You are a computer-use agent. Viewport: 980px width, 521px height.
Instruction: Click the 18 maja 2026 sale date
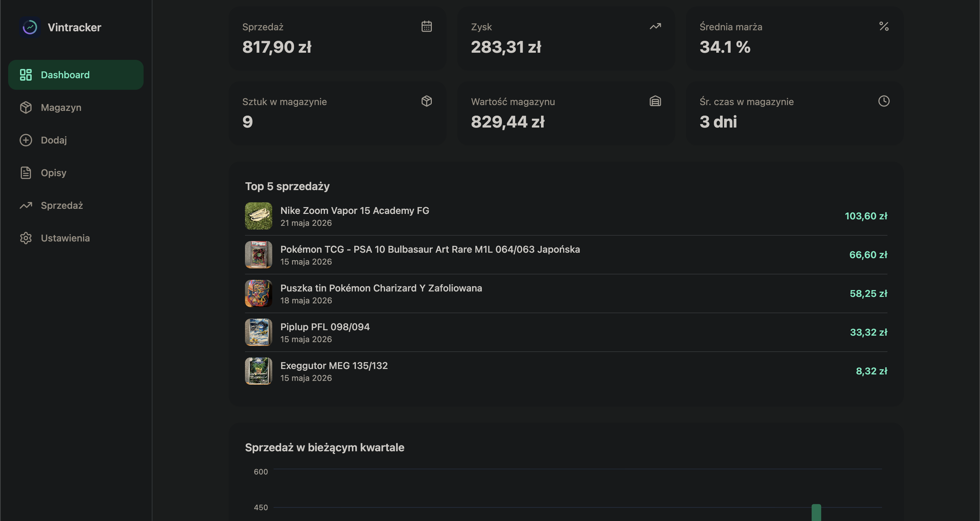(306, 301)
